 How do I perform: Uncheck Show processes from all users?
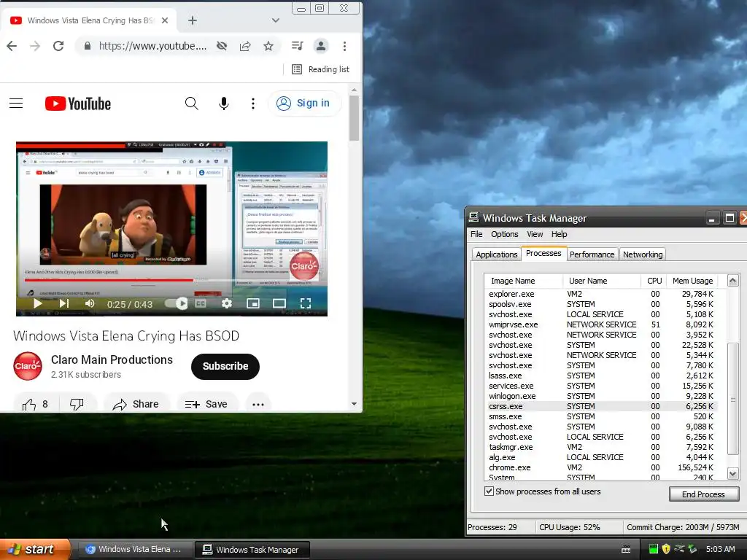point(489,491)
